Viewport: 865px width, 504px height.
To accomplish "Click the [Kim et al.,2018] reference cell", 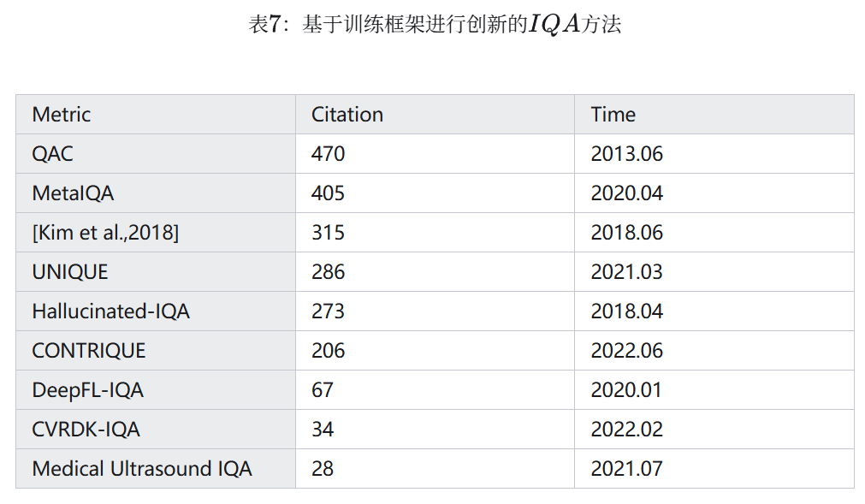I will (105, 233).
